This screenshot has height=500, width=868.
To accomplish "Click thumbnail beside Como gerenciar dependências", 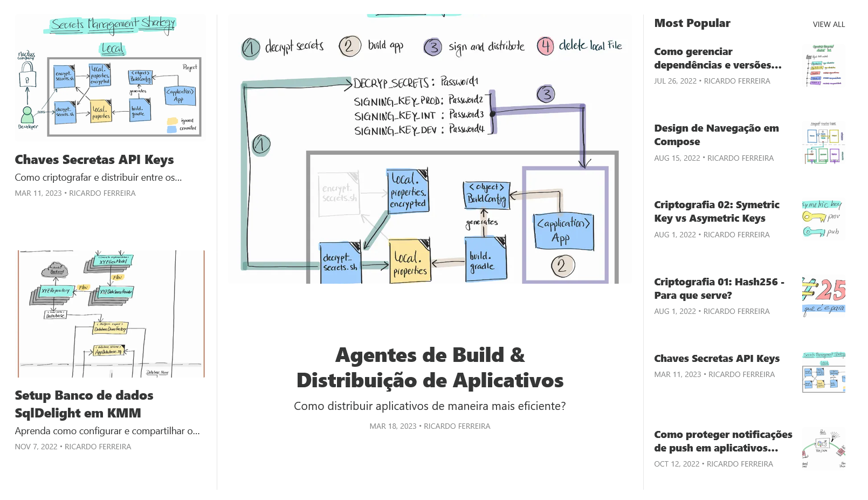I will [x=823, y=66].
